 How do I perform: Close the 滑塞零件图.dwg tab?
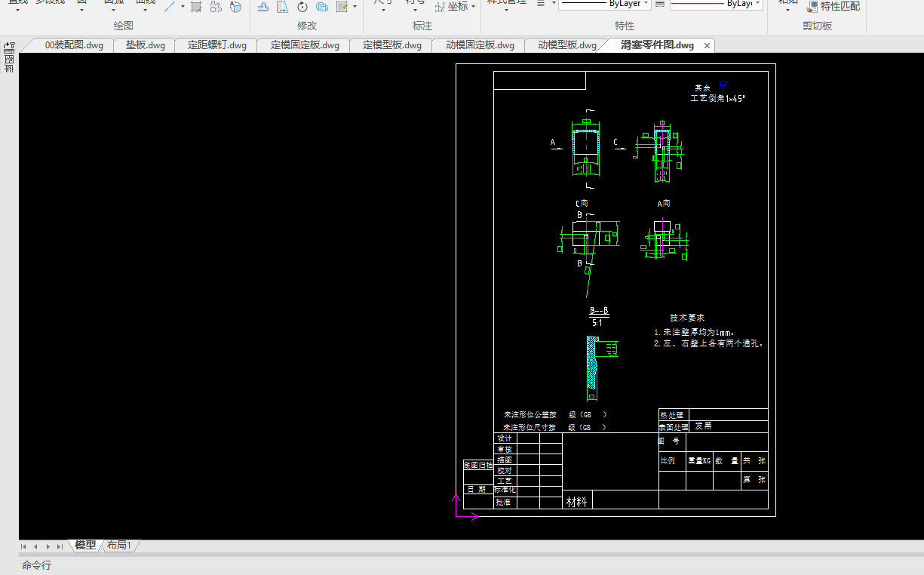[707, 46]
